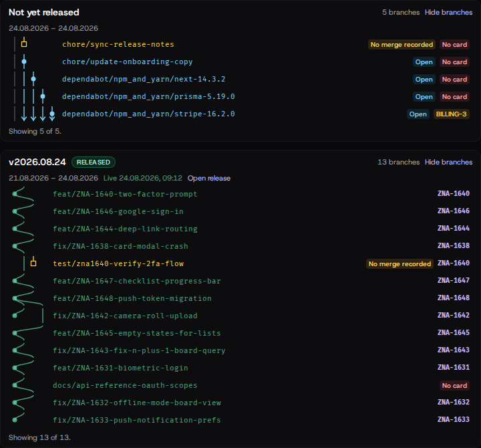
Task: Select merge node for feat/ZNA-1647-checklist-progress-bar
Action: tap(15, 281)
